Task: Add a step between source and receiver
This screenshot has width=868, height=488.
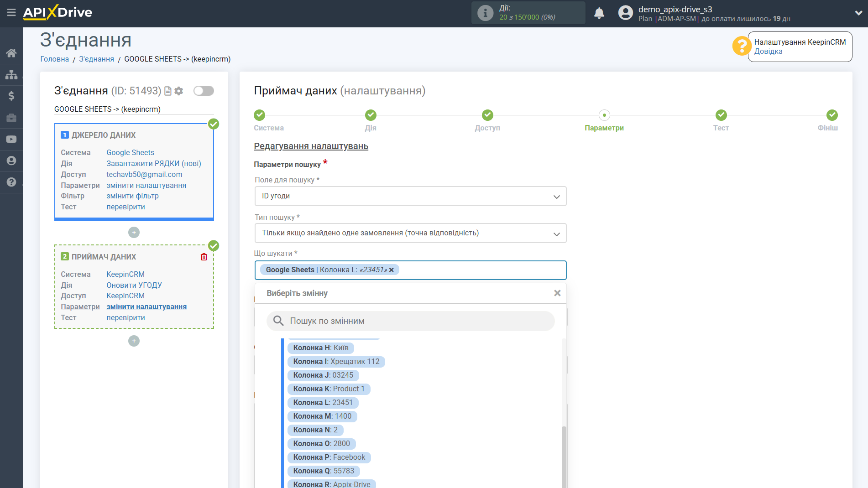Action: click(x=134, y=233)
